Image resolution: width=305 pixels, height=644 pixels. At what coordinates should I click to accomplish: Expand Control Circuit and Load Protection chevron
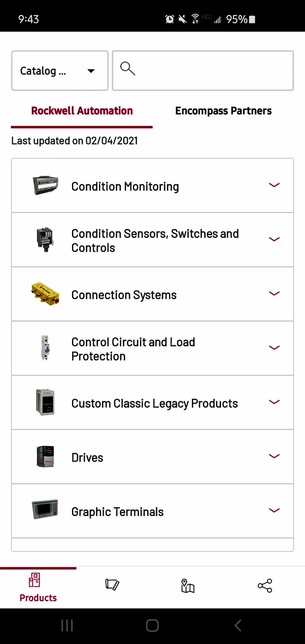(274, 348)
